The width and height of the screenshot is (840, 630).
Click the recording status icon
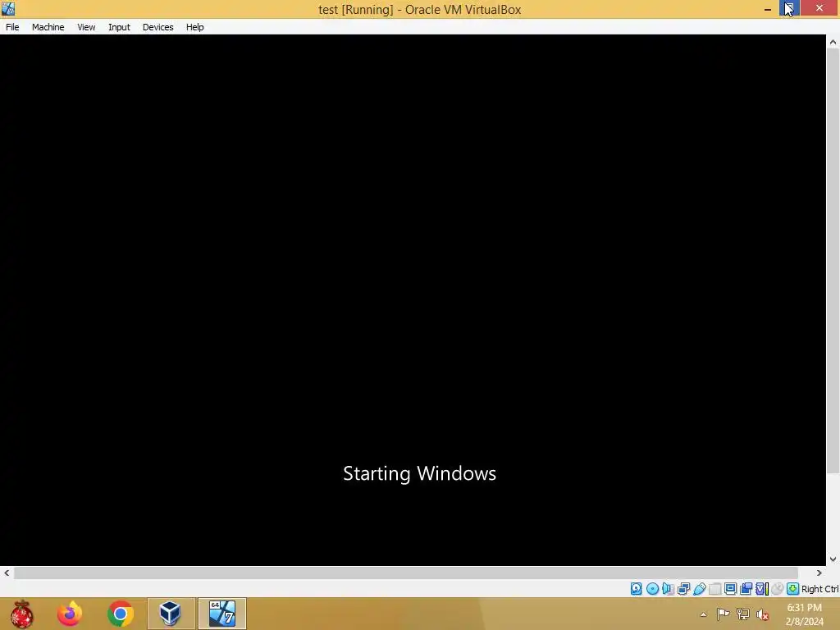(x=746, y=589)
